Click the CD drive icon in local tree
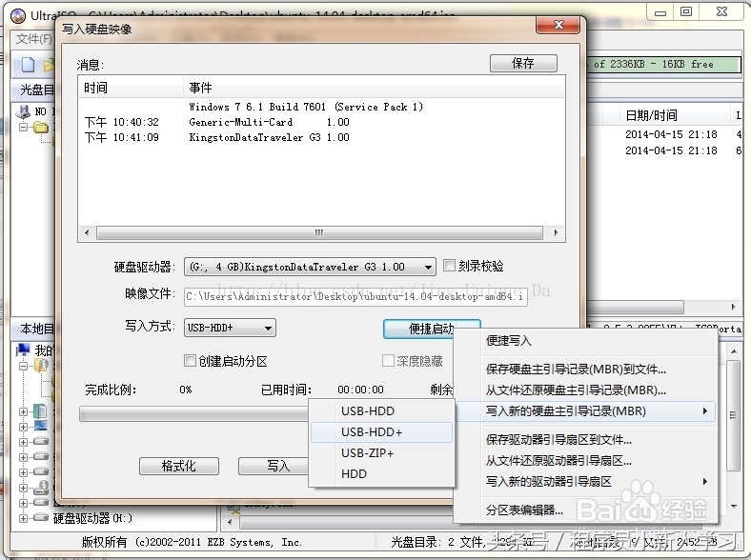The height and width of the screenshot is (560, 751). click(41, 488)
